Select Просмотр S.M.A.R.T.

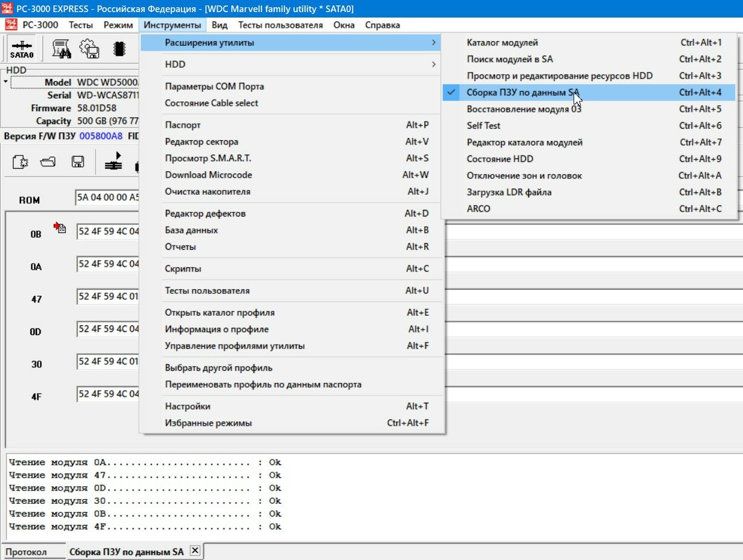coord(292,158)
